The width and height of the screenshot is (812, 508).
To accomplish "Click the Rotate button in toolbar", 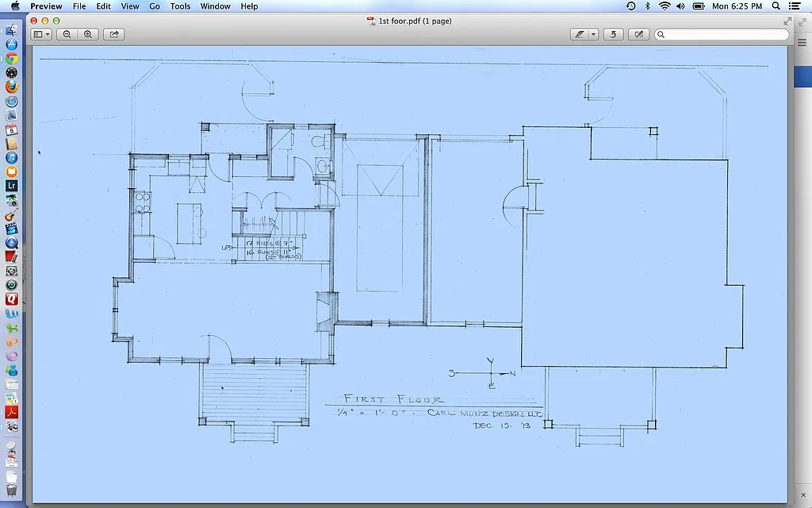I will (612, 34).
